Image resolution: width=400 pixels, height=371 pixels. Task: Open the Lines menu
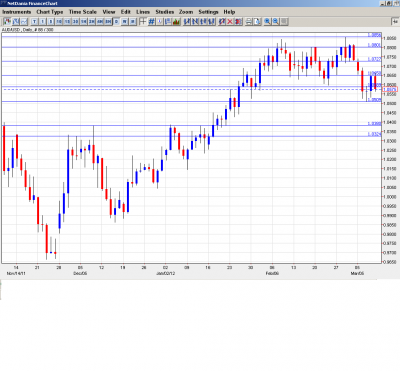[143, 12]
